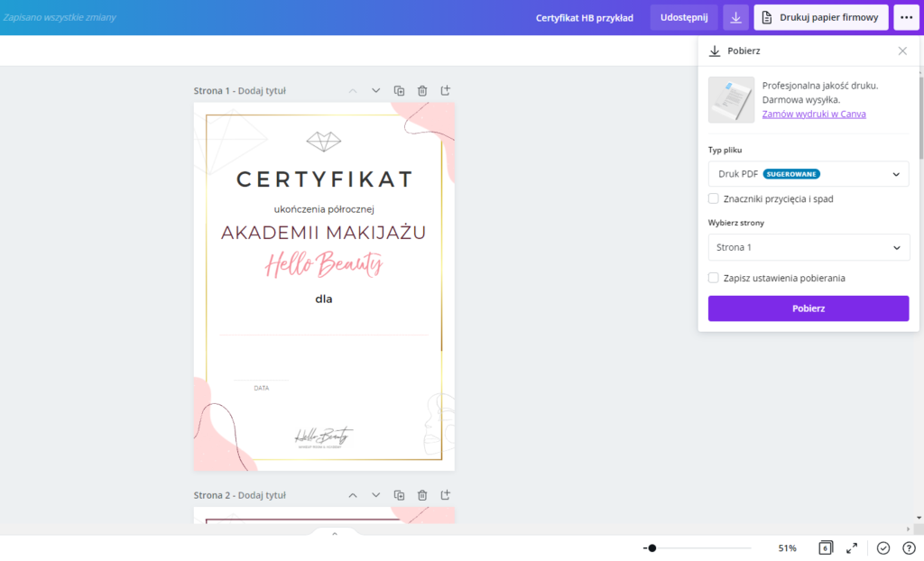Edit Strona 2 title field
The image size is (924, 561).
coord(262,495)
